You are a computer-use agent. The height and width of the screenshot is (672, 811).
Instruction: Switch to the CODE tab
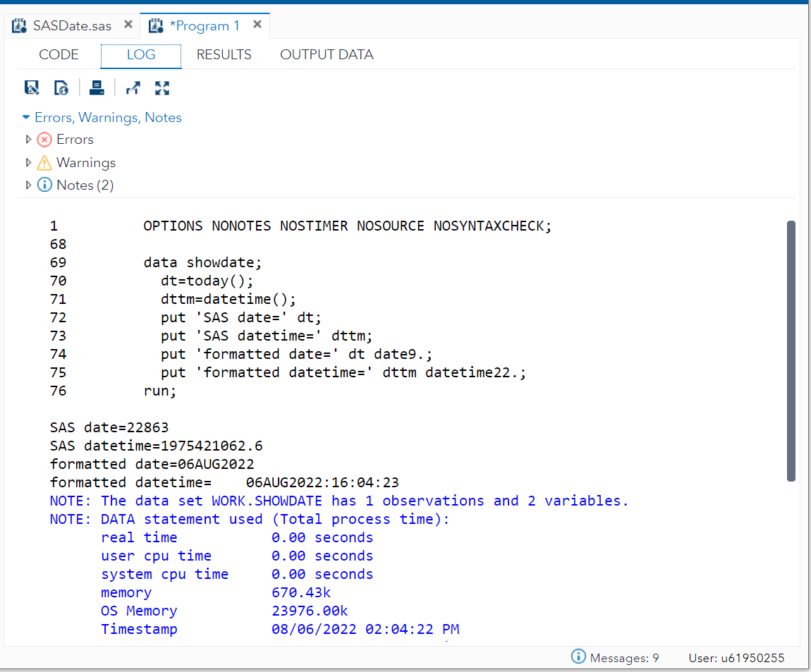tap(59, 54)
